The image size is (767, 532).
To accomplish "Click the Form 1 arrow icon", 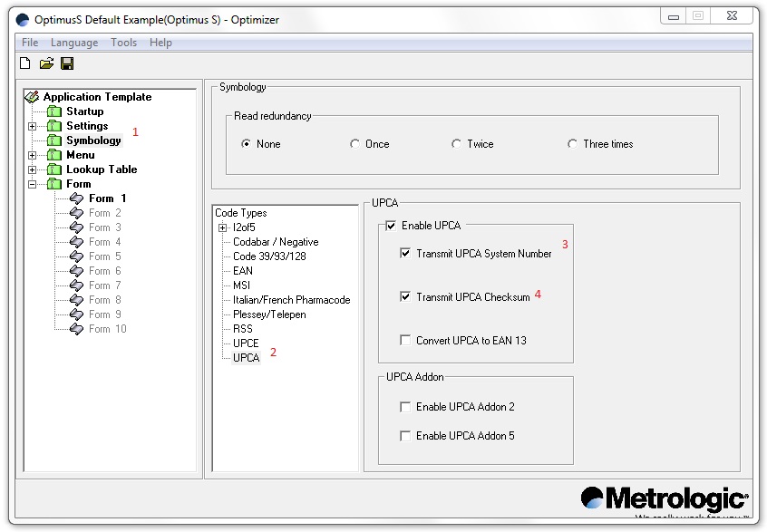I will tap(76, 198).
